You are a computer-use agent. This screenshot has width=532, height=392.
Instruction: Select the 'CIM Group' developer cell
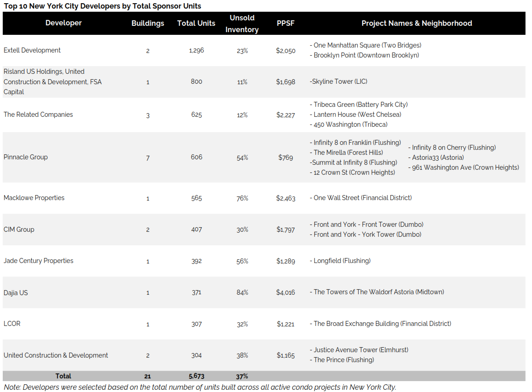coord(19,229)
